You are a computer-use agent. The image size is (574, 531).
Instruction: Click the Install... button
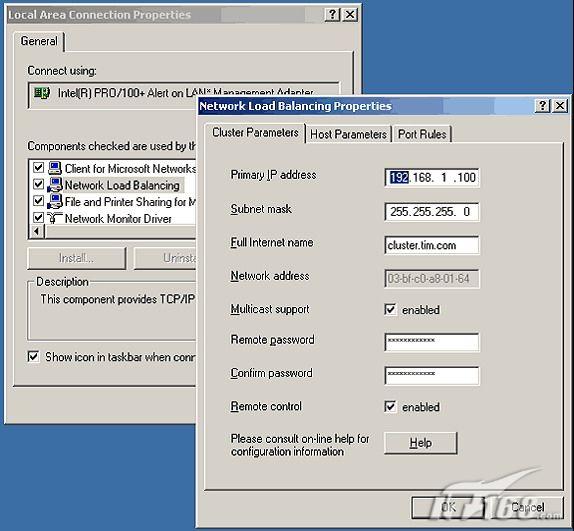(77, 258)
